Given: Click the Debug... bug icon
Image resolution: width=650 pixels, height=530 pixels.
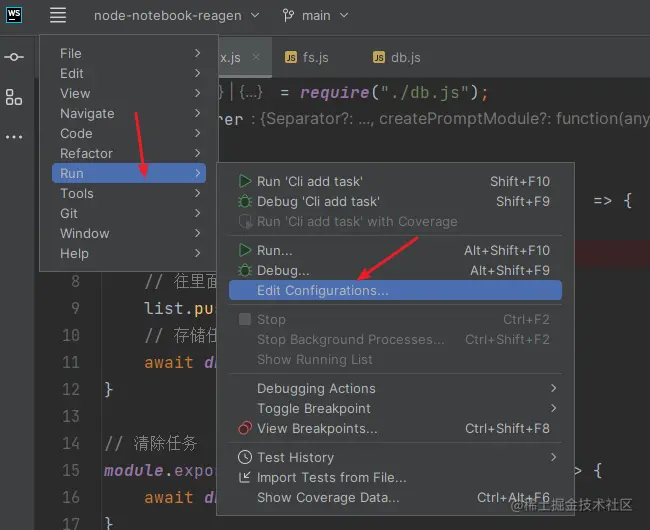Looking at the screenshot, I should point(245,270).
